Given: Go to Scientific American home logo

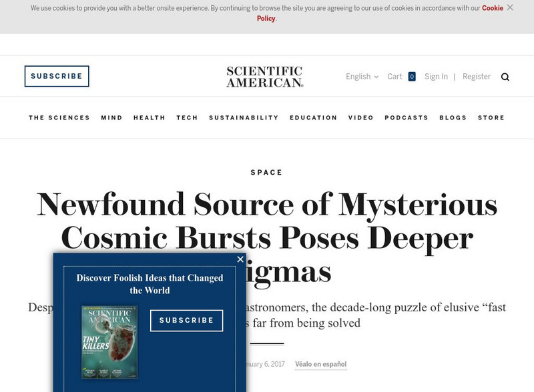Looking at the screenshot, I should (x=265, y=77).
